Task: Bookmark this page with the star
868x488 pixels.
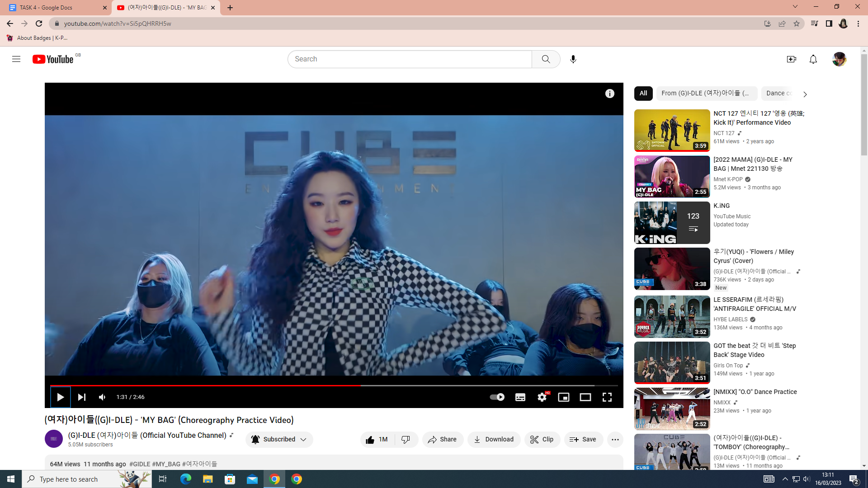Action: point(797,23)
